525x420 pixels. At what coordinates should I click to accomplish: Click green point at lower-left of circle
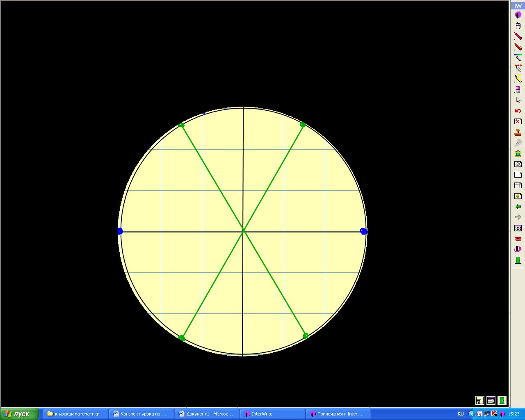(x=182, y=338)
